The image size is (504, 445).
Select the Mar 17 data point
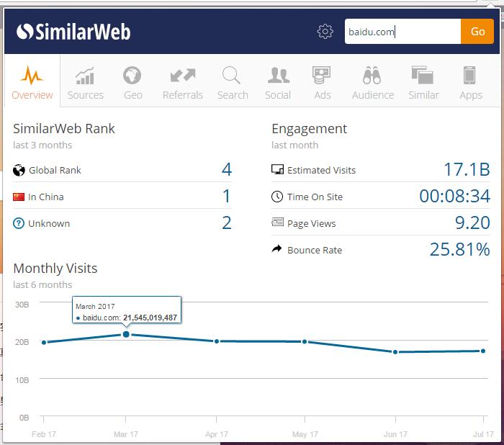[126, 334]
